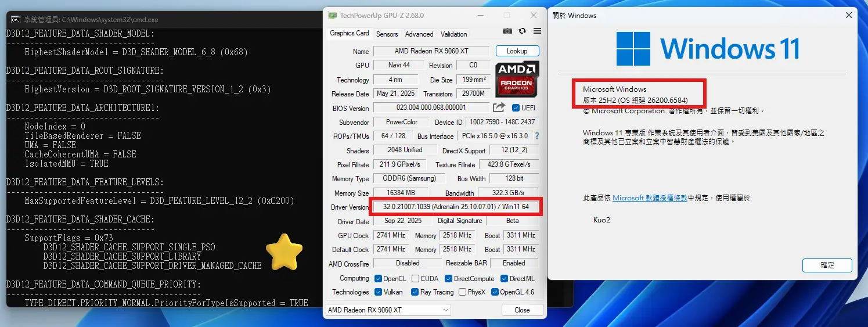Click D3D12_SHADER_CACHE_SUPPORT_DRIVER_MANAGED_CACHE text in cmd
Image resolution: width=868 pixels, height=327 pixels.
(152, 266)
